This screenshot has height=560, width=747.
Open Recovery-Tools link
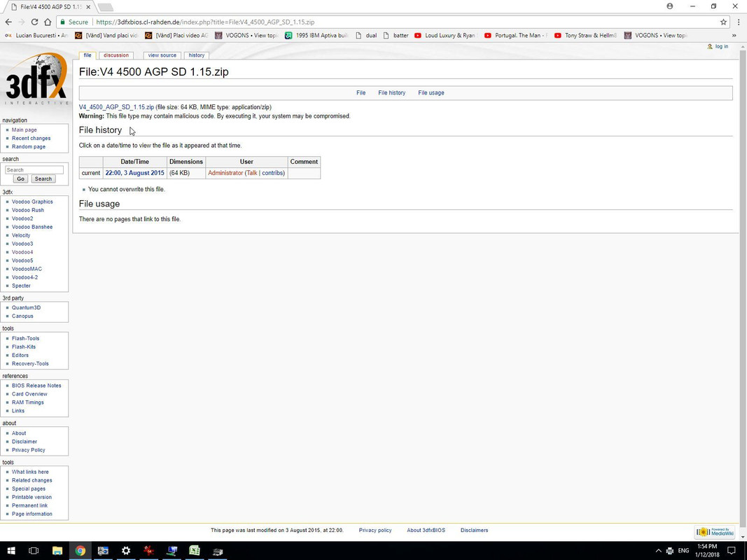(31, 364)
